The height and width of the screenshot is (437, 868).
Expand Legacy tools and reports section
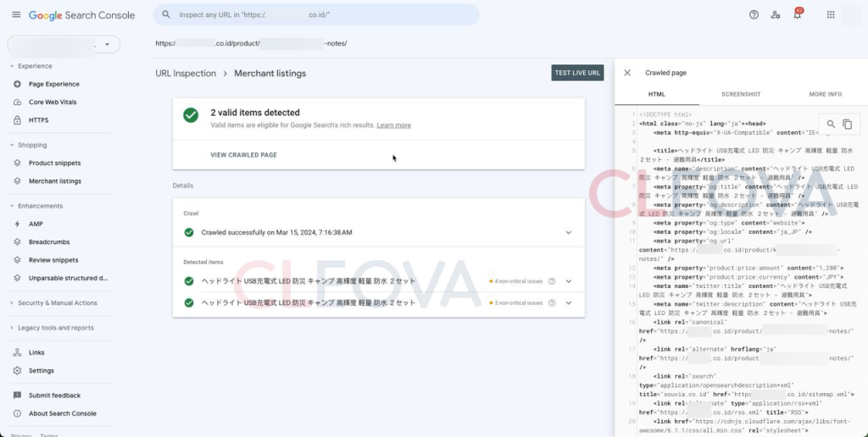12,328
